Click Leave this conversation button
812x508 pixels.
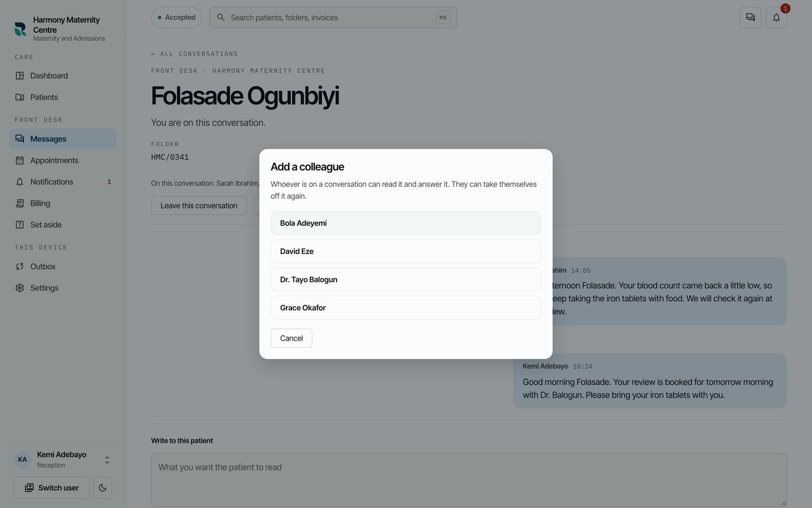point(199,205)
